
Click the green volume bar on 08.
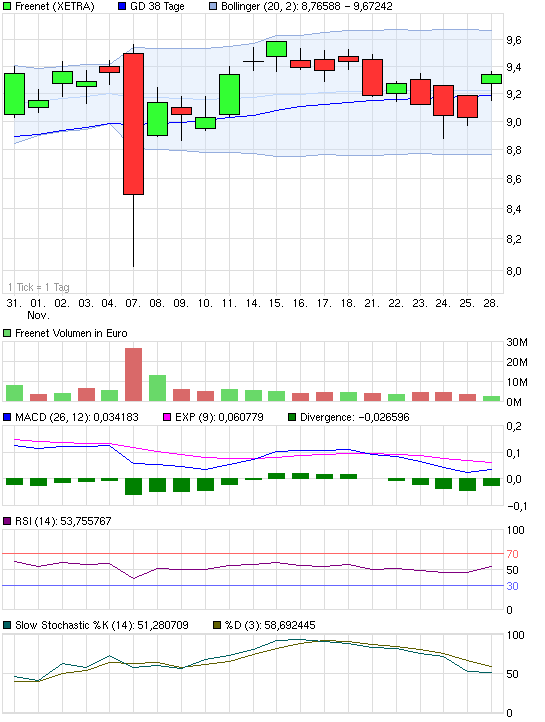point(157,388)
